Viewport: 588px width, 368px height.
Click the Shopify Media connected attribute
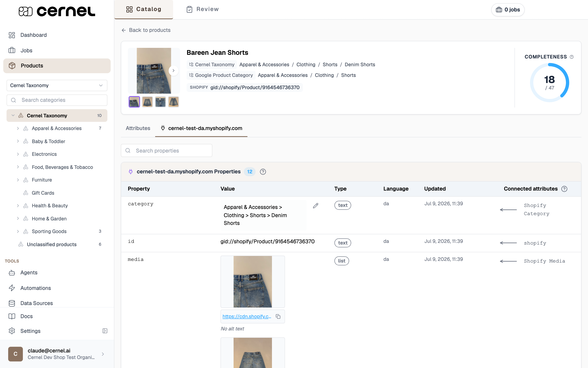click(544, 261)
